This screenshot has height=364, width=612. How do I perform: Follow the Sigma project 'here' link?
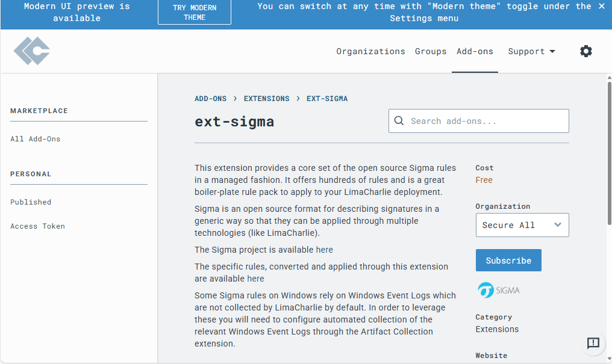click(324, 250)
